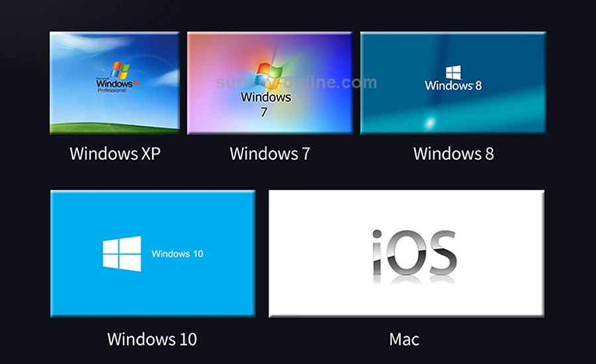Click the chrome iOS logo text
The height and width of the screenshot is (364, 596).
413,252
